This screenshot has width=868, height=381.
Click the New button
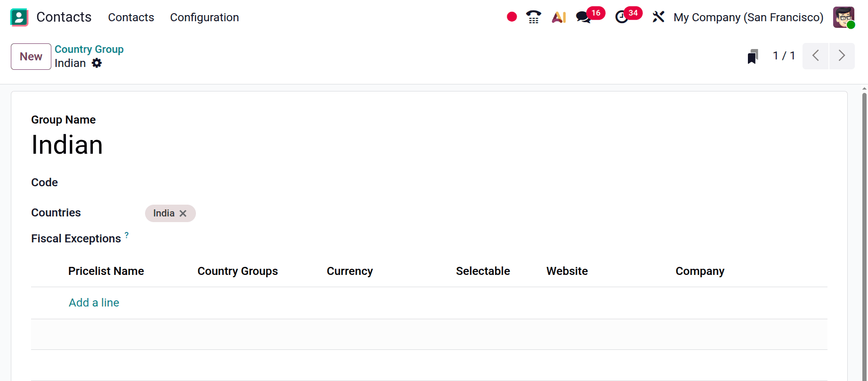[31, 57]
